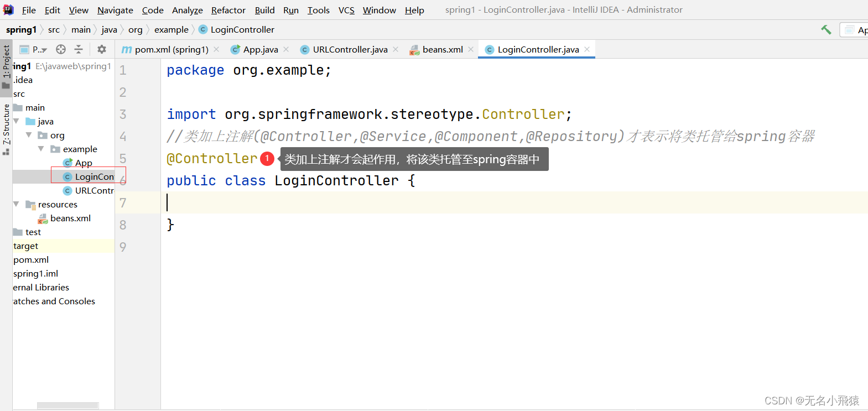Collapse the resources folder arrow
This screenshot has height=411, width=868.
click(x=16, y=204)
